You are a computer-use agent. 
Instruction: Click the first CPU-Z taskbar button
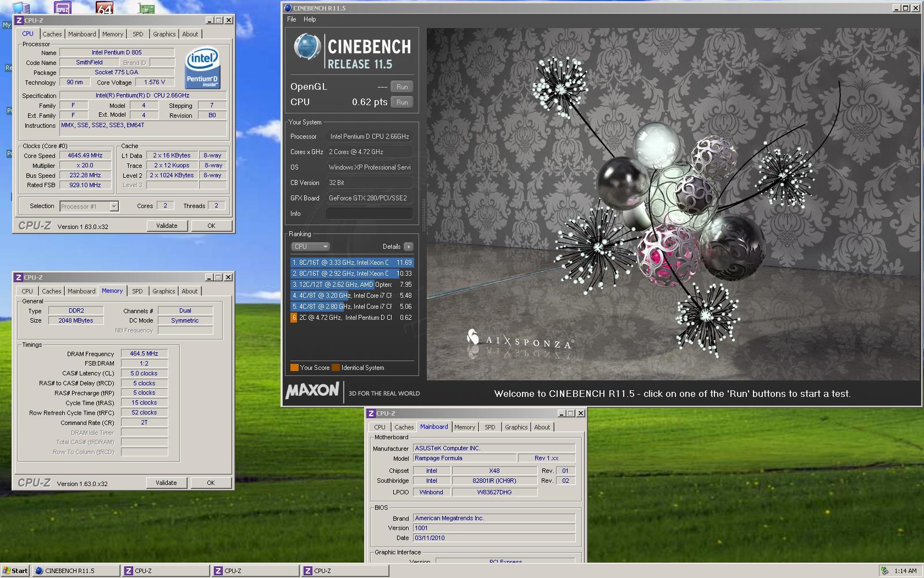[x=166, y=571]
